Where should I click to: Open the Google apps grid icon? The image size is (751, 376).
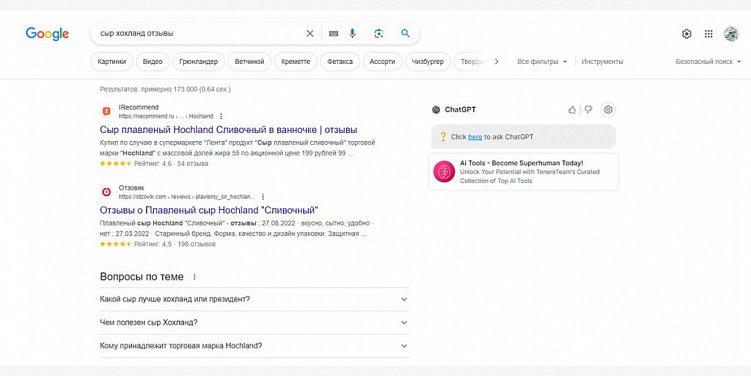[708, 34]
